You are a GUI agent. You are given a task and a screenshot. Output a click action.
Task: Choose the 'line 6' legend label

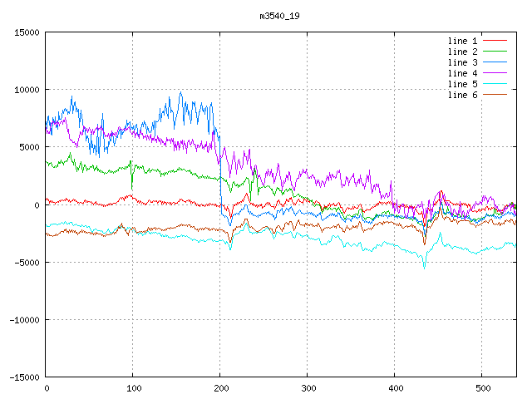(462, 95)
